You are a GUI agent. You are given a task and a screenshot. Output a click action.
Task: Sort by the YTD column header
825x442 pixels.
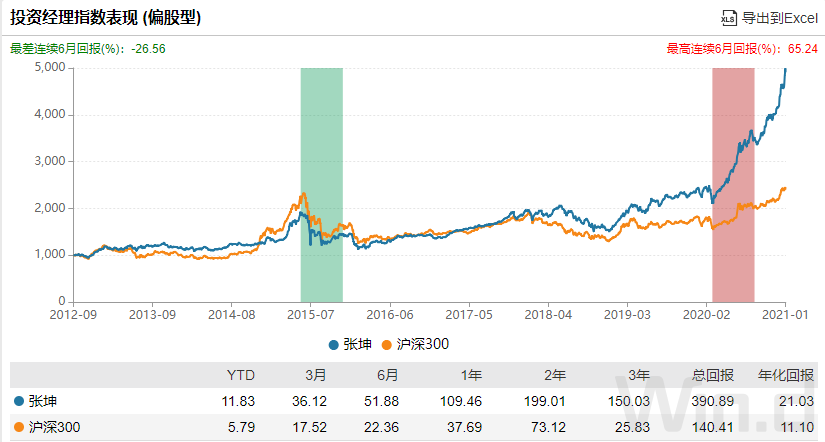(x=241, y=375)
